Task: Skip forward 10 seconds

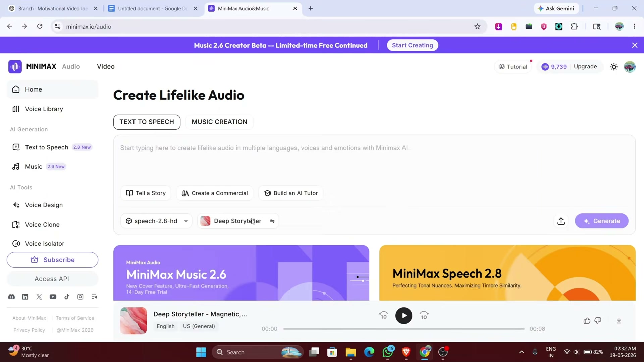Action: pos(424,316)
